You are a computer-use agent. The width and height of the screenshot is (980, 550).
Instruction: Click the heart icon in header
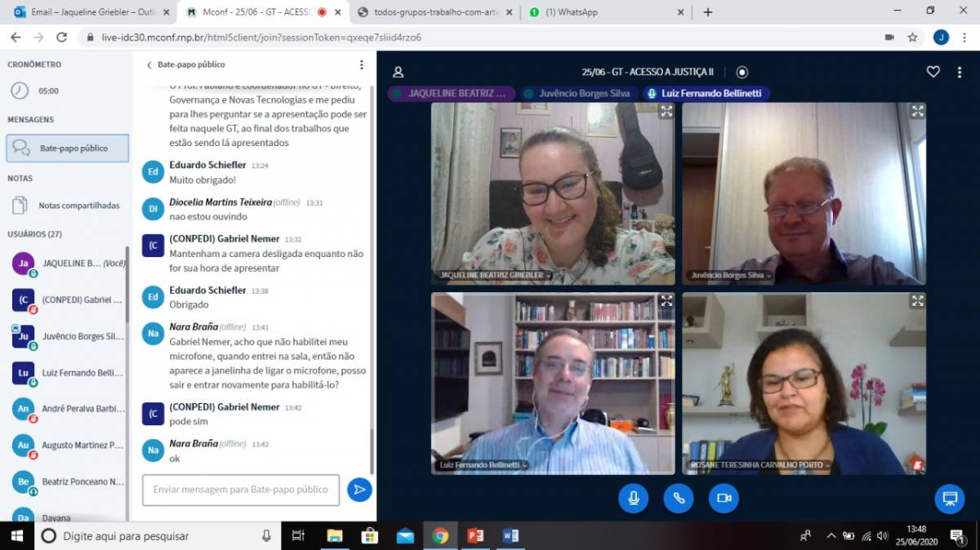(933, 72)
